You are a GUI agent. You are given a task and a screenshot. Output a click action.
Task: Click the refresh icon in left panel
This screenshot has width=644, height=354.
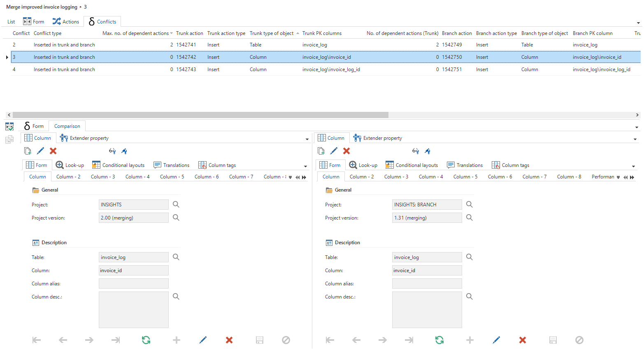(146, 340)
